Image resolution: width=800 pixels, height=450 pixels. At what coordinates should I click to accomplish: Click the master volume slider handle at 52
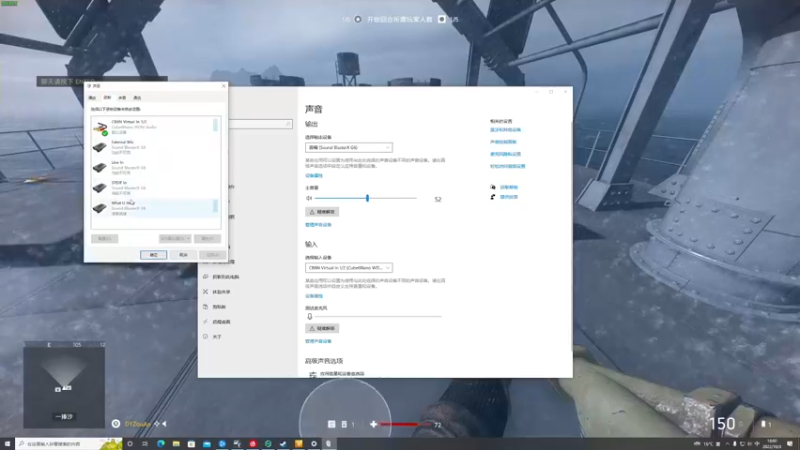pos(367,198)
